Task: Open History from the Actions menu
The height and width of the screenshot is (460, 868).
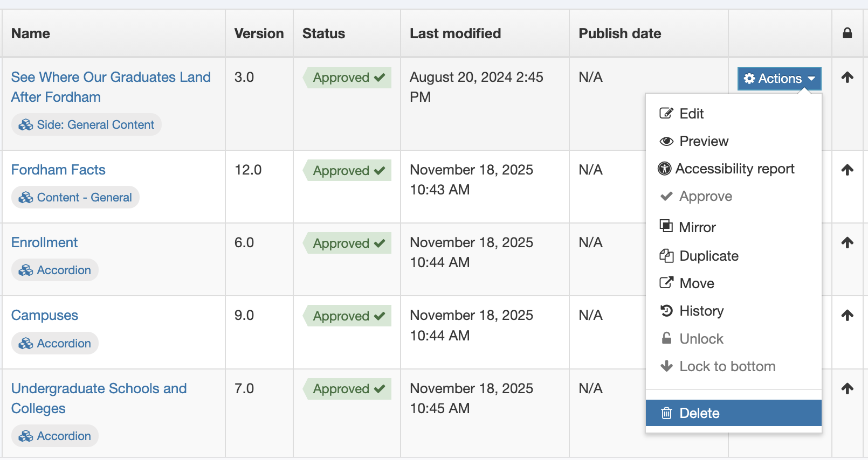Action: tap(733, 311)
